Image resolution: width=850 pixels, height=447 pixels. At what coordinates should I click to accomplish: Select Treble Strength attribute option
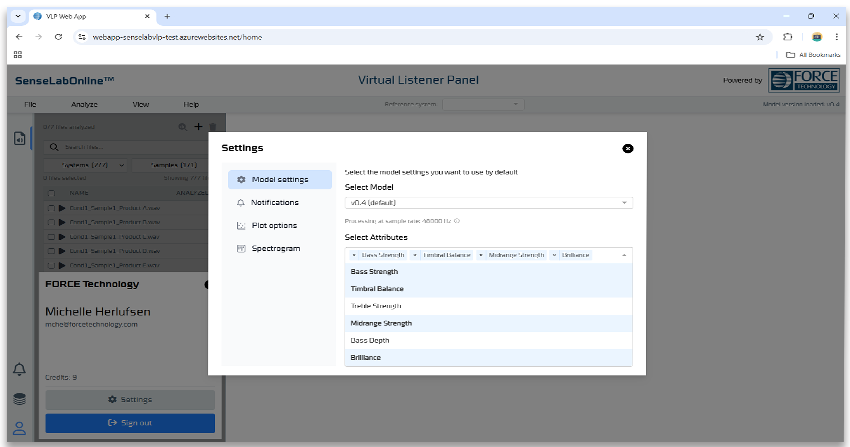pyautogui.click(x=488, y=306)
